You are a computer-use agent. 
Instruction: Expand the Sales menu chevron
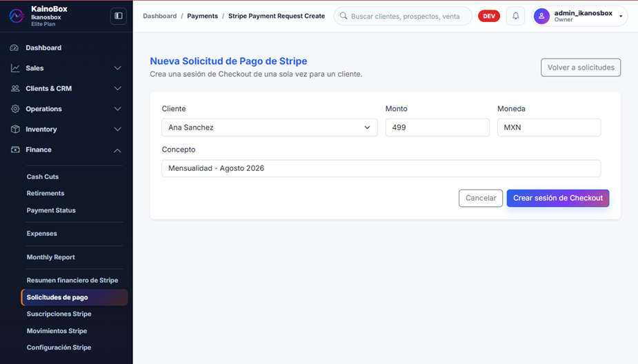point(117,68)
